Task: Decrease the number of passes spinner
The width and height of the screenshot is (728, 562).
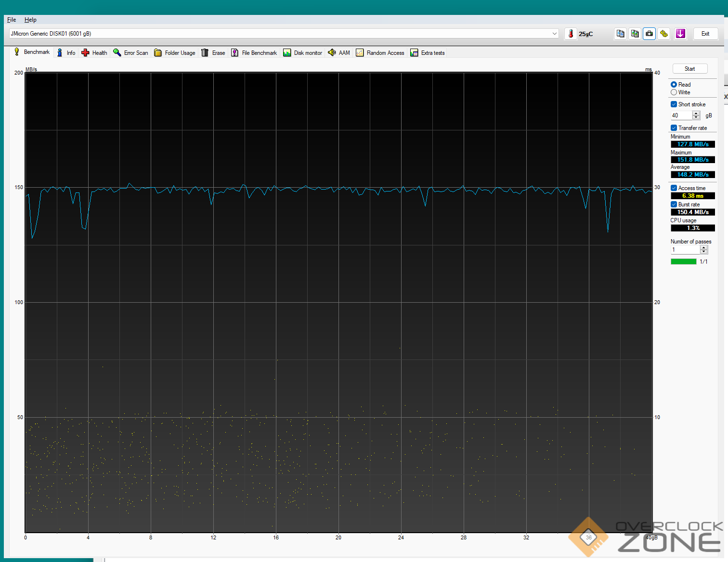Action: point(704,252)
